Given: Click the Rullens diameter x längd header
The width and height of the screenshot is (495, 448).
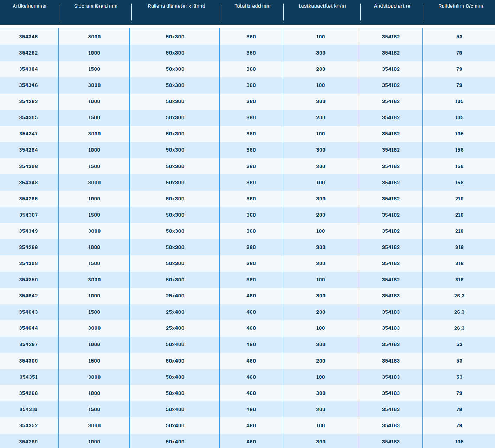Looking at the screenshot, I should 176,6.
